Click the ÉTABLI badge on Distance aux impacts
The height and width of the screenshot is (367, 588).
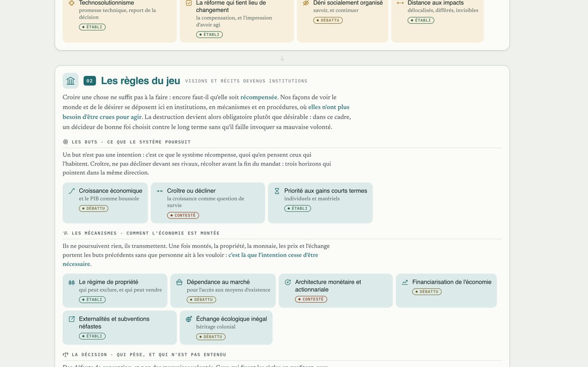[421, 20]
